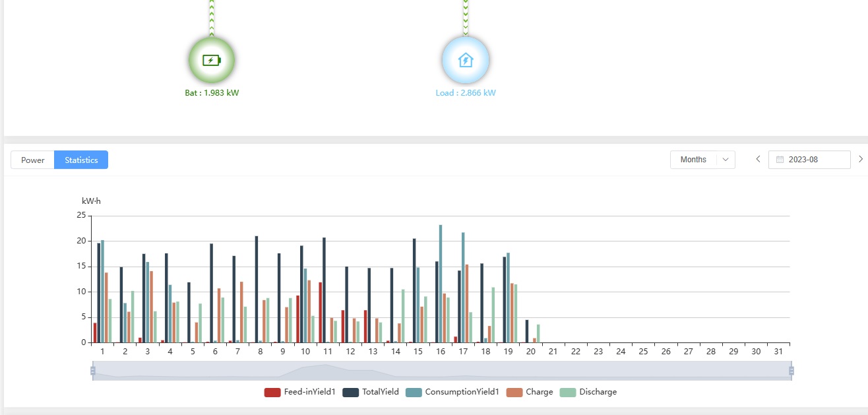The height and width of the screenshot is (415, 868).
Task: Click the green battery icon
Action: [x=211, y=61]
